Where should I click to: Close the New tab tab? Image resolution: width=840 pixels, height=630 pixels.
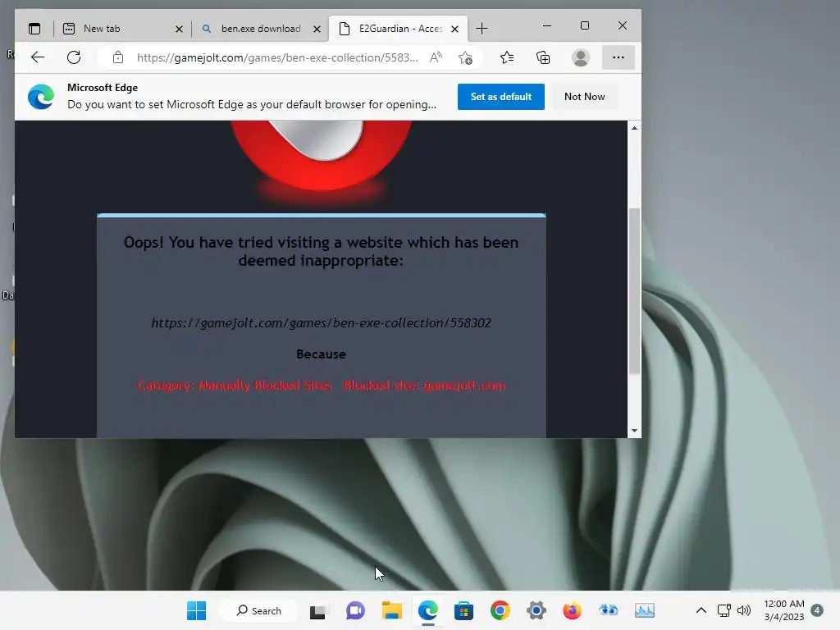179,29
